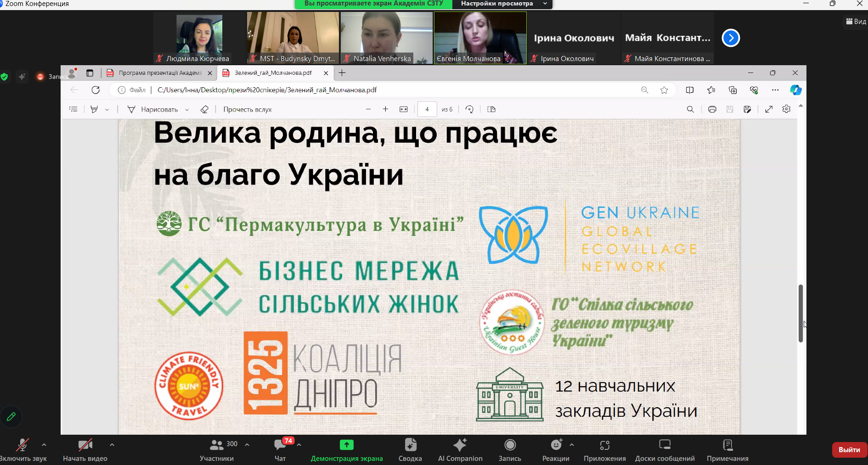This screenshot has height=465, width=868.
Task: Open the Вид view layout menu
Action: click(856, 22)
